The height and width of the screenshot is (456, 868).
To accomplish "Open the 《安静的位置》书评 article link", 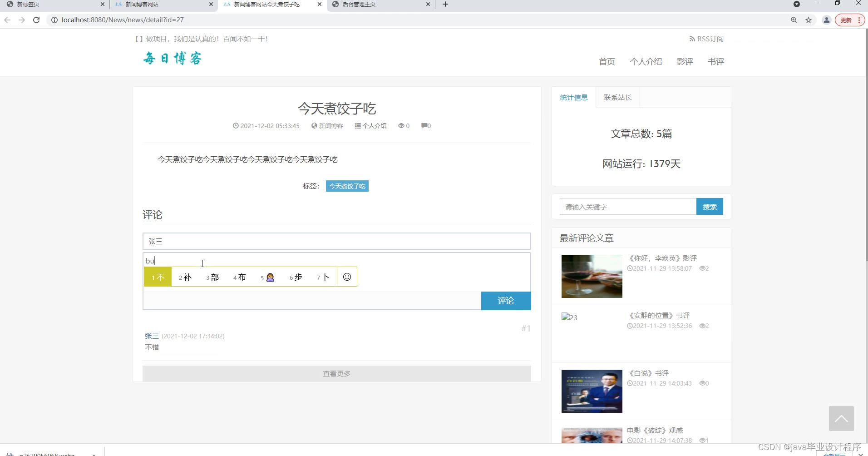I will point(658,315).
